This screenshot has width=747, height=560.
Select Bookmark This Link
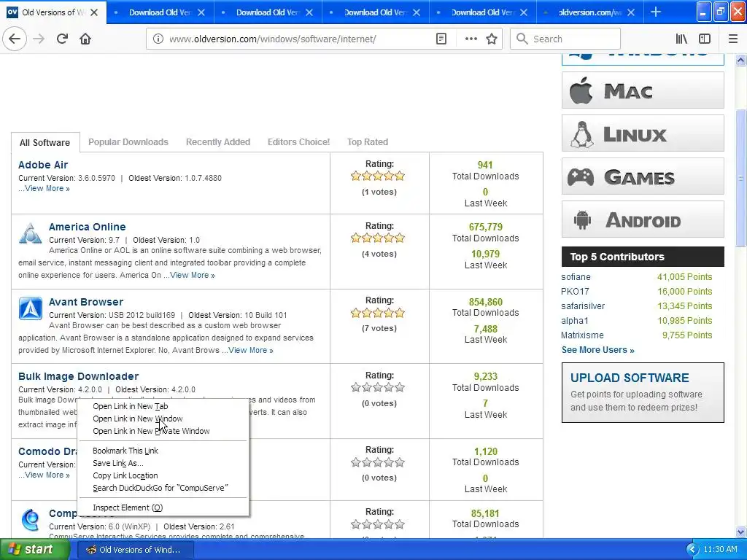point(163,451)
